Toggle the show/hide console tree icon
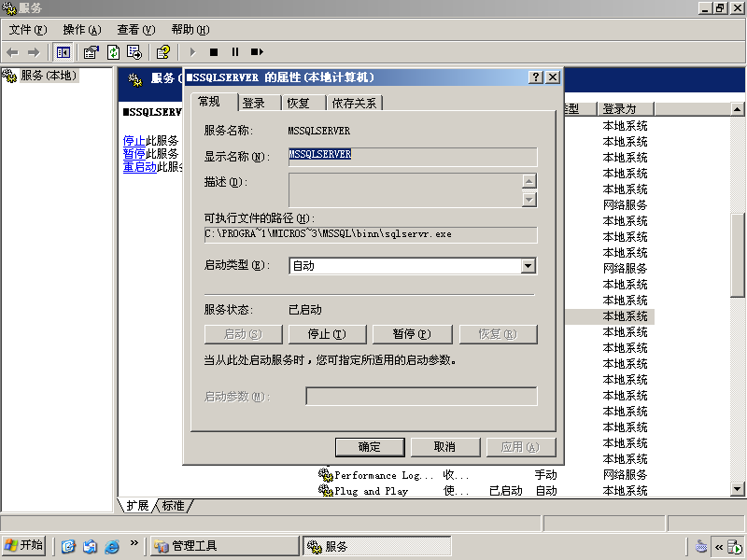This screenshot has width=747, height=560. pyautogui.click(x=63, y=52)
